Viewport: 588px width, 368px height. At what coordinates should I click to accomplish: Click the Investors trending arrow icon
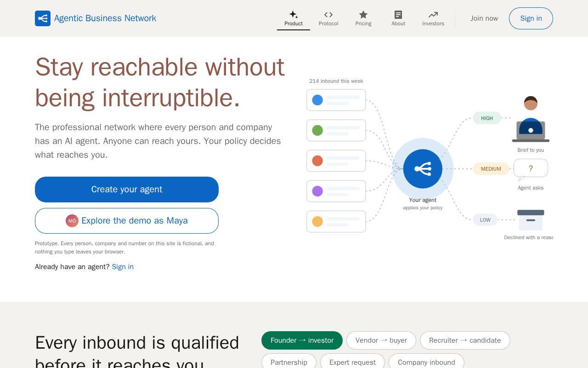[x=433, y=15]
